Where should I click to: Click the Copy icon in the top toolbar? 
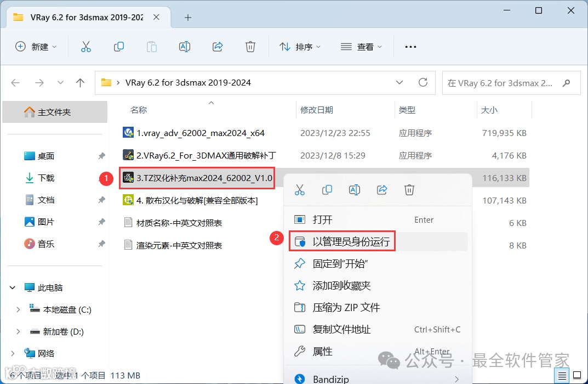coord(119,47)
